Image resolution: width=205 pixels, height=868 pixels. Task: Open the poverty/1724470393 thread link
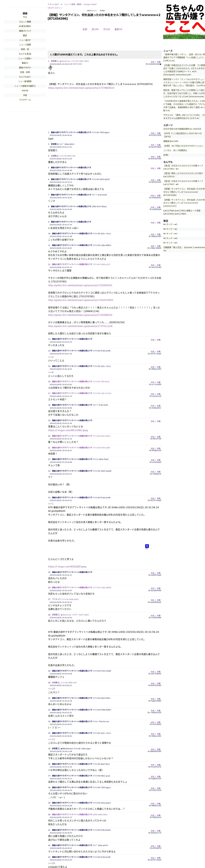click(81, 300)
